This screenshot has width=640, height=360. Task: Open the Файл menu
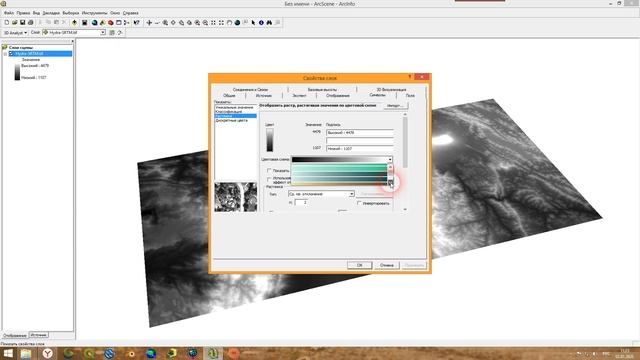(9, 13)
